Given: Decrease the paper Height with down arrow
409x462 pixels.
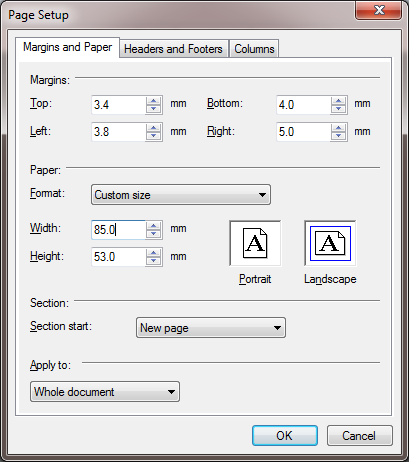Looking at the screenshot, I should point(154,261).
